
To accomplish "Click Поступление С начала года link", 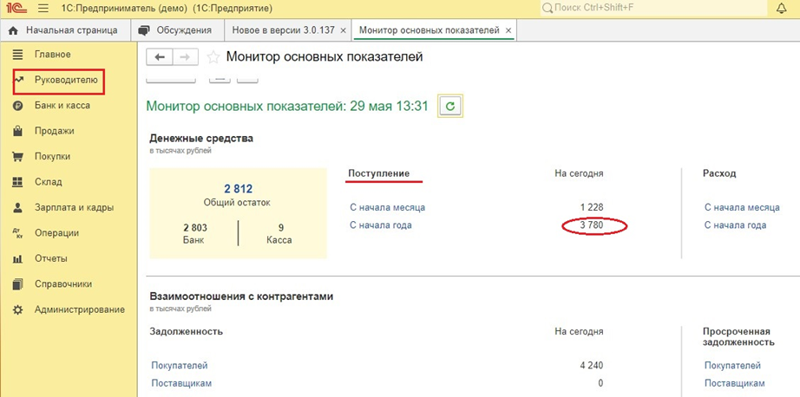I will 381,225.
